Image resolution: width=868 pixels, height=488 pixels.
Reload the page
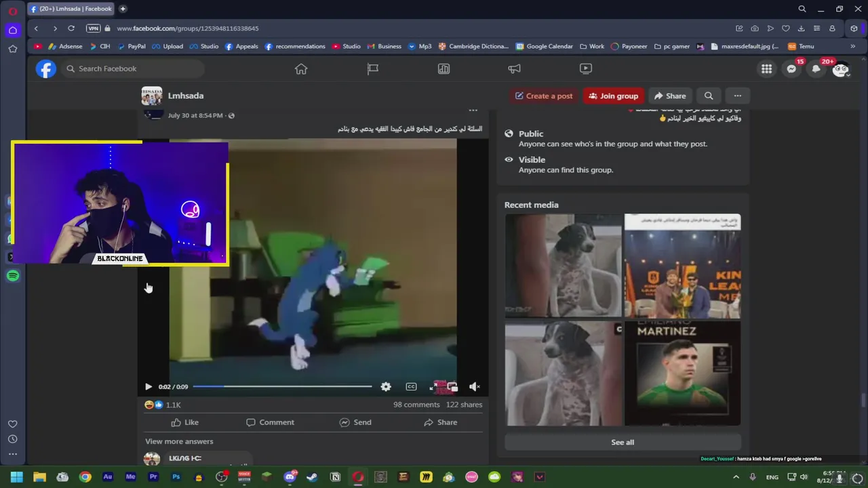coord(71,28)
